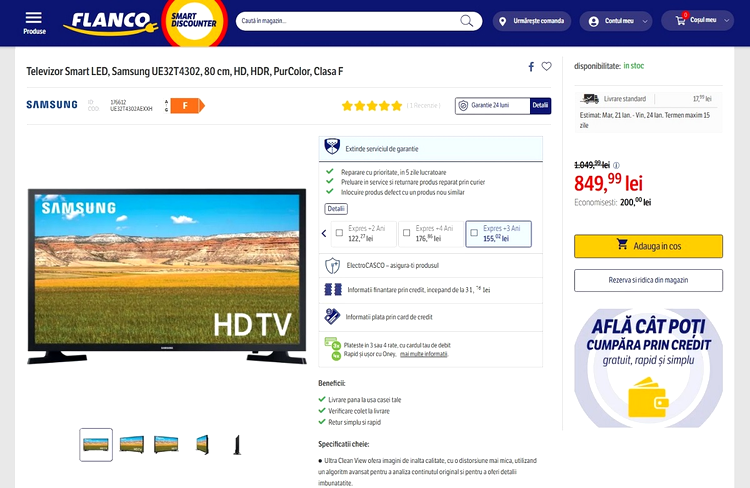Open the Coșul meu cart dropdown
The width and height of the screenshot is (750, 488).
tap(697, 21)
